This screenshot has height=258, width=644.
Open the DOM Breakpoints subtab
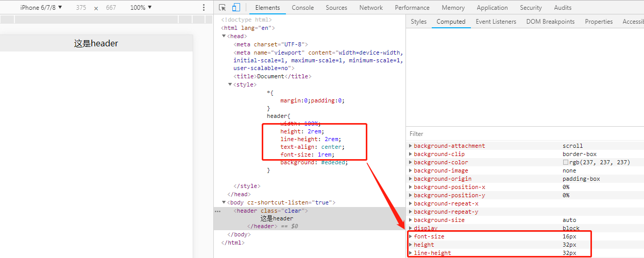pos(550,22)
